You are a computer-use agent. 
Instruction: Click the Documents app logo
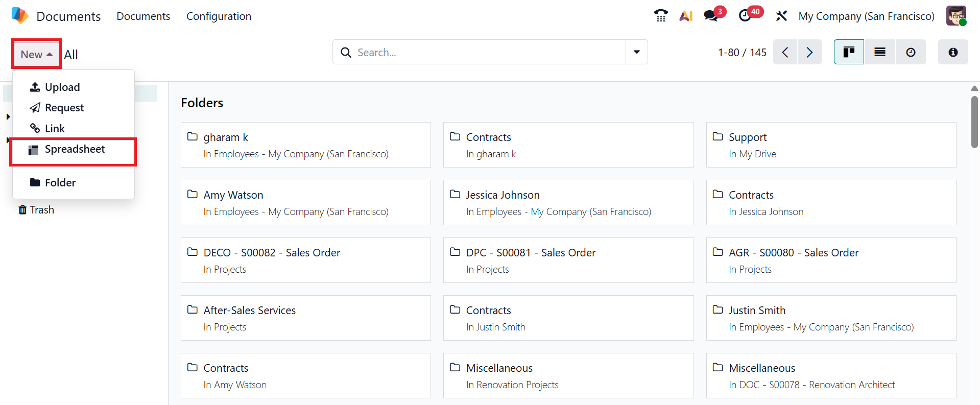pyautogui.click(x=20, y=16)
